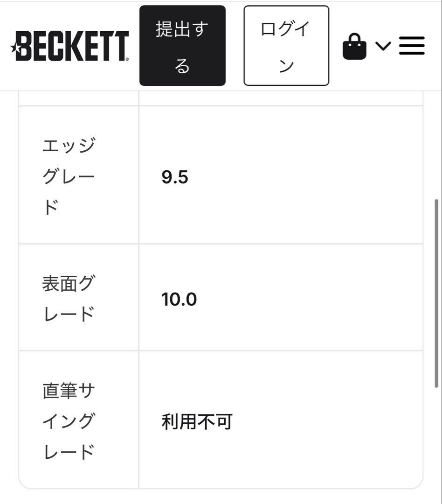Viewport: 442px width, 504px height.
Task: Click the vertical page scrollbar thumb
Action: pyautogui.click(x=436, y=293)
